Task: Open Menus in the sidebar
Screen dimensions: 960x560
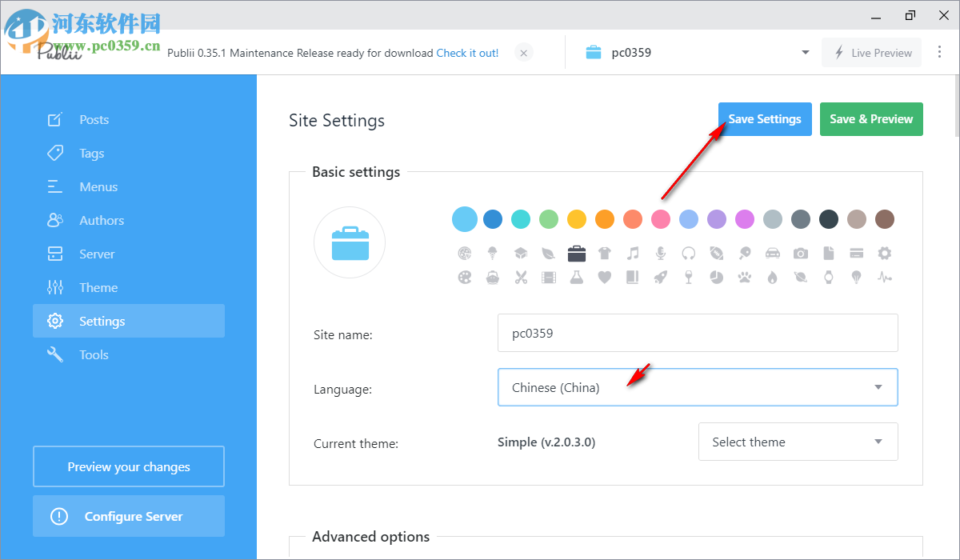Action: coord(129,186)
